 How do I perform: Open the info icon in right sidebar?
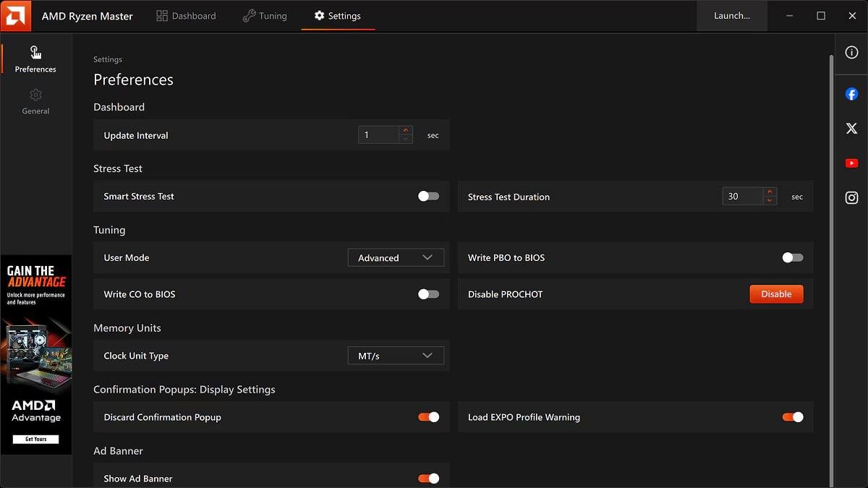click(x=851, y=52)
